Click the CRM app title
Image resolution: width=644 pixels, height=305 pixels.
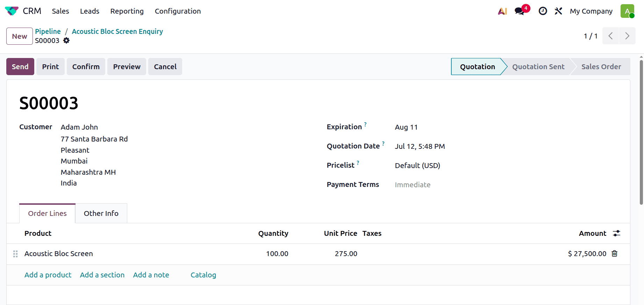pyautogui.click(x=32, y=11)
